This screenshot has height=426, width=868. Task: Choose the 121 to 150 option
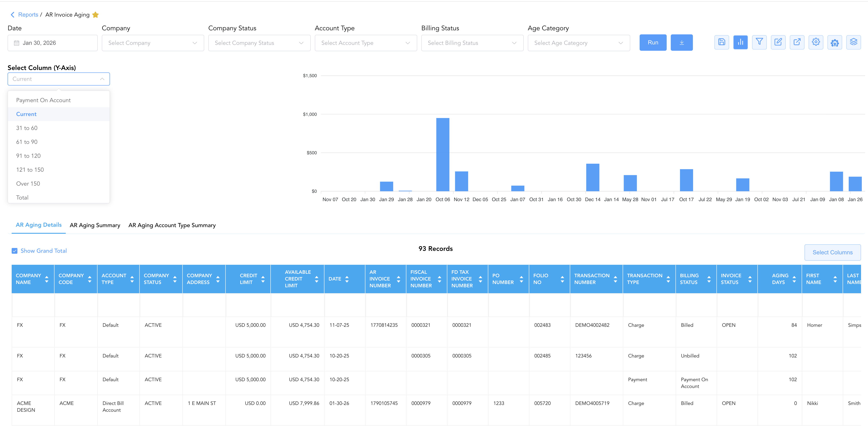pos(59,170)
